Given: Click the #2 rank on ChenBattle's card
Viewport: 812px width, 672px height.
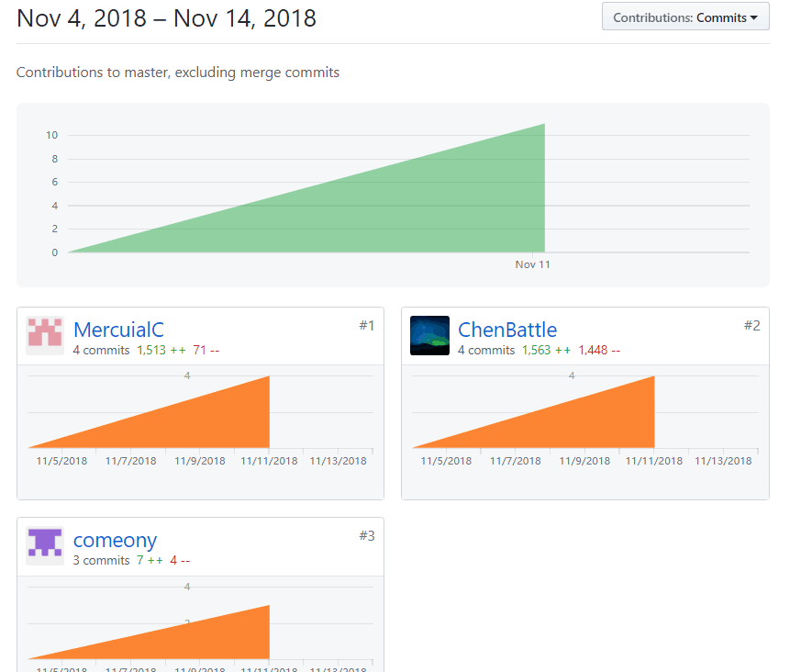Looking at the screenshot, I should 752,325.
